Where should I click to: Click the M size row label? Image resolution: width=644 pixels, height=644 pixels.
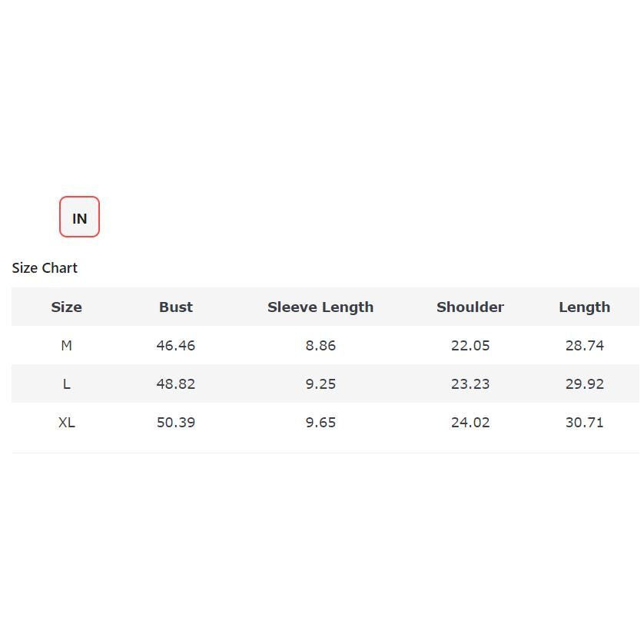(x=67, y=345)
